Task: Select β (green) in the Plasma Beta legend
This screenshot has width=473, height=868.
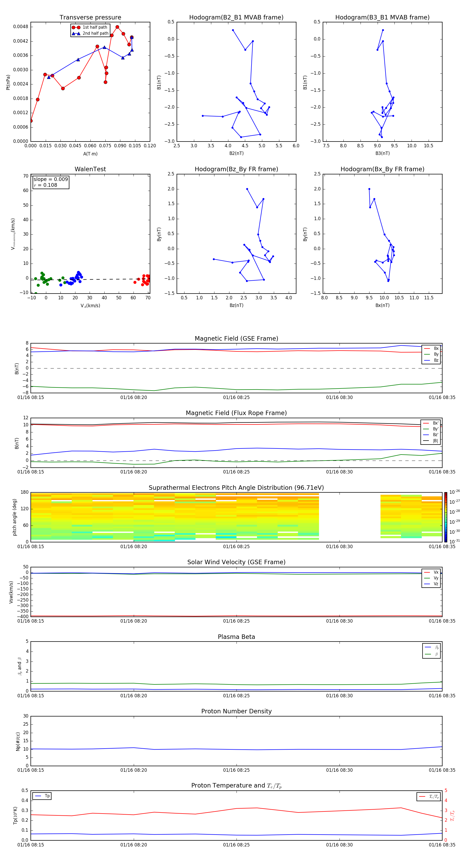Action: 431,654
